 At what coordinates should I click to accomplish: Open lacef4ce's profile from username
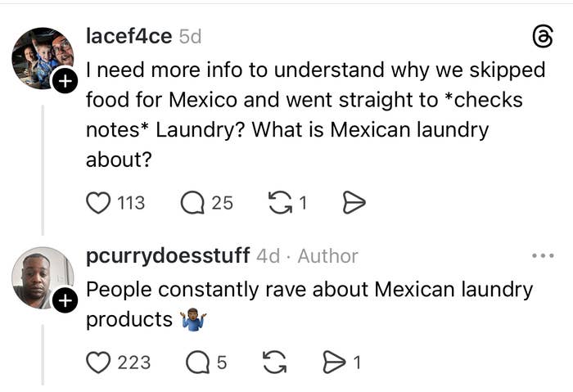(x=129, y=36)
